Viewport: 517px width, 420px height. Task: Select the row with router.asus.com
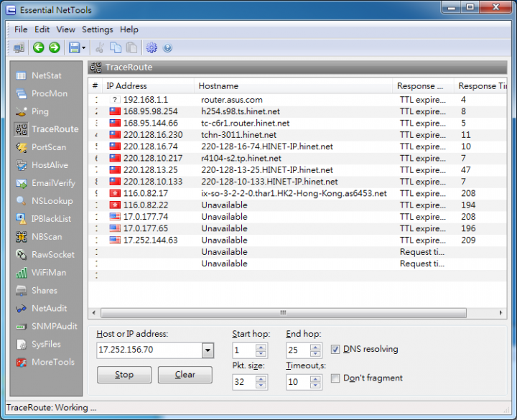pos(297,100)
